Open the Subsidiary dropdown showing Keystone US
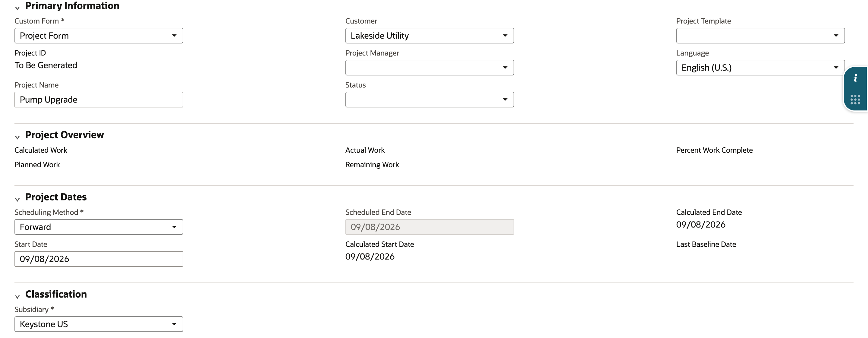The width and height of the screenshot is (868, 338). (99, 324)
